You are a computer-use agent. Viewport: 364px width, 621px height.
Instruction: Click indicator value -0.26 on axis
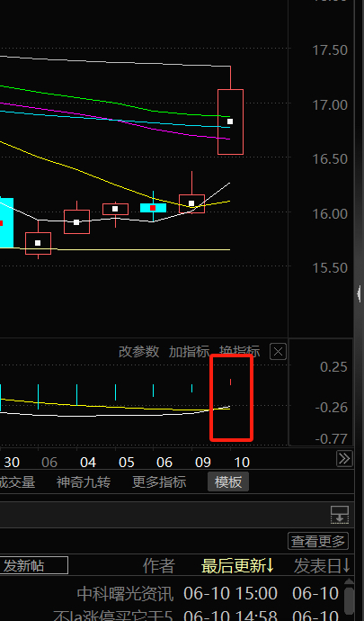[332, 408]
